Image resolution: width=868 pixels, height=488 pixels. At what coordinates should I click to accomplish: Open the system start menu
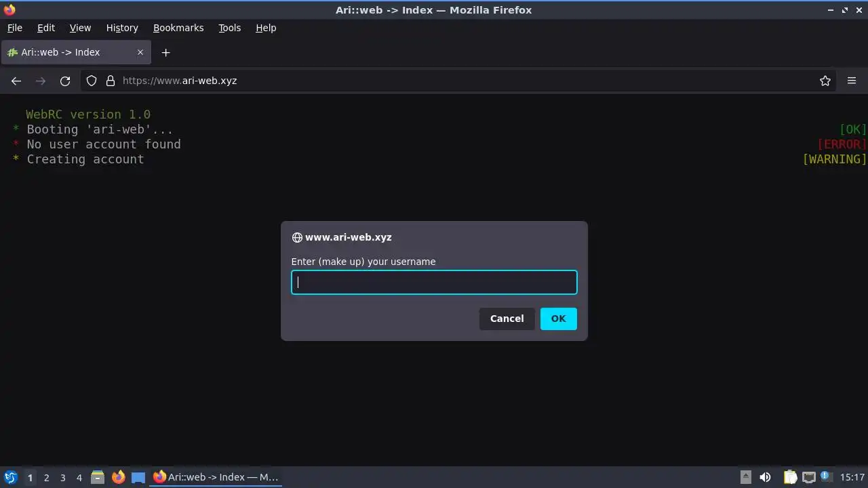tap(10, 477)
